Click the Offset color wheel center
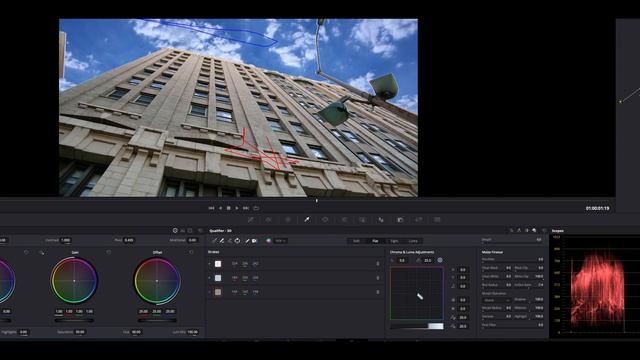This screenshot has width=640, height=360. [x=157, y=281]
